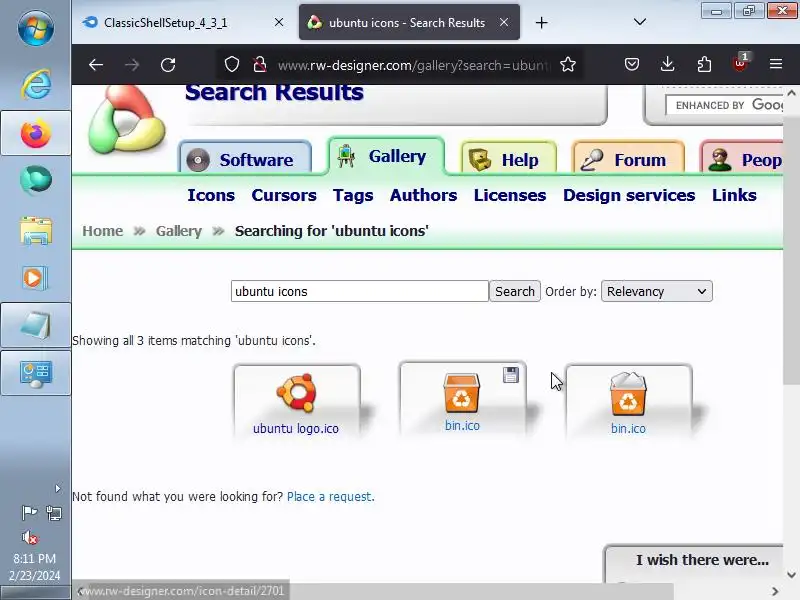
Task: Go to the Cursors submenu link
Action: click(284, 195)
